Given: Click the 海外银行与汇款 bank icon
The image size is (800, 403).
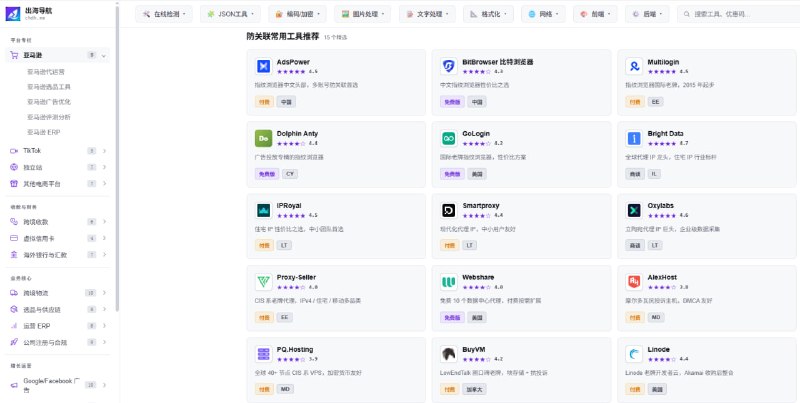Looking at the screenshot, I should pos(14,255).
